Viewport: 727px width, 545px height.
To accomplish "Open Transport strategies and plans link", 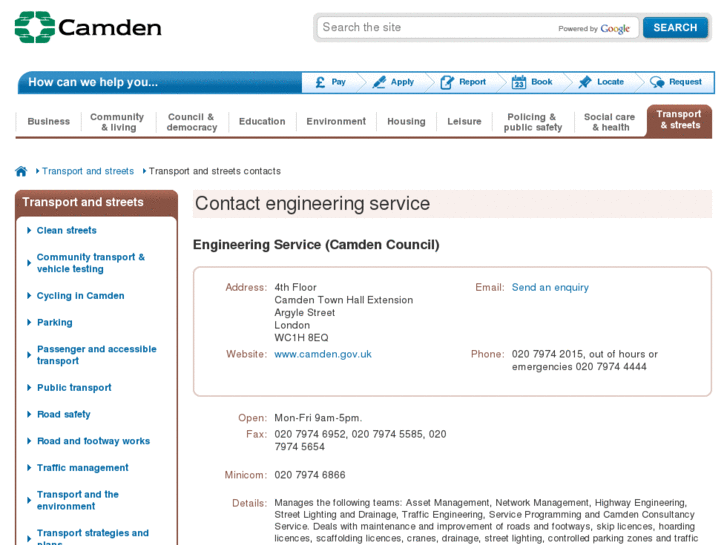I will point(93,537).
